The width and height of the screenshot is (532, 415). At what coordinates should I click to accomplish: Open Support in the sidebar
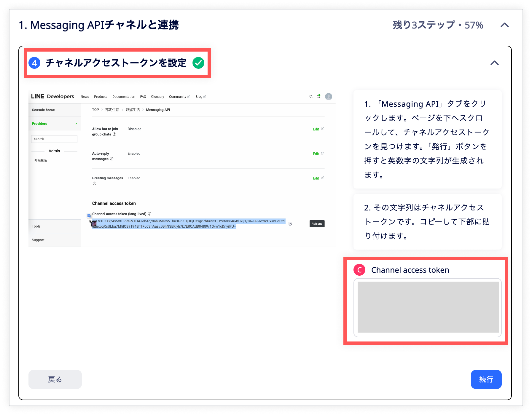[x=38, y=240]
